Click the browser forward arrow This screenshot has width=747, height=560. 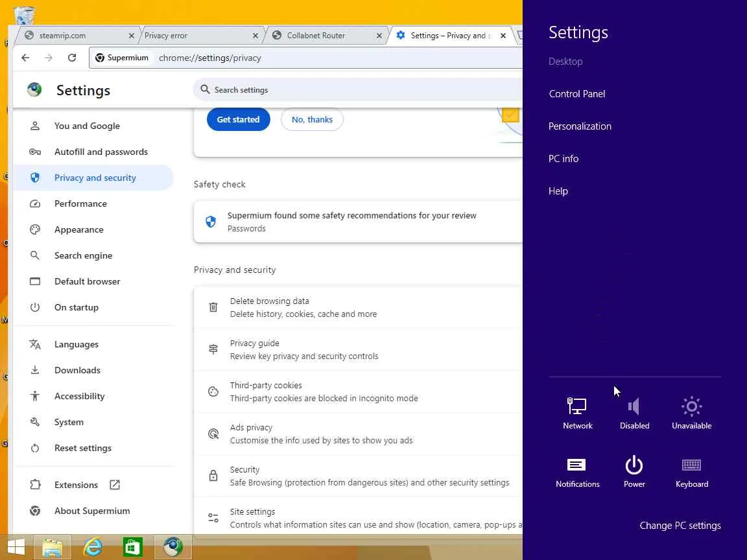[49, 58]
